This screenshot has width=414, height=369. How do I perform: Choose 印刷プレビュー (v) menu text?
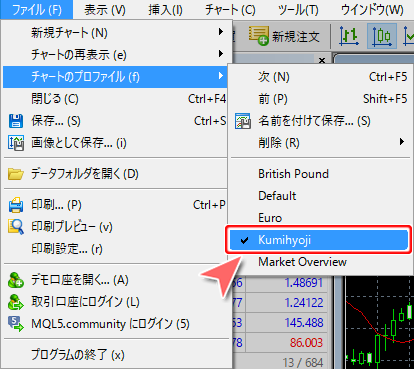point(72,227)
